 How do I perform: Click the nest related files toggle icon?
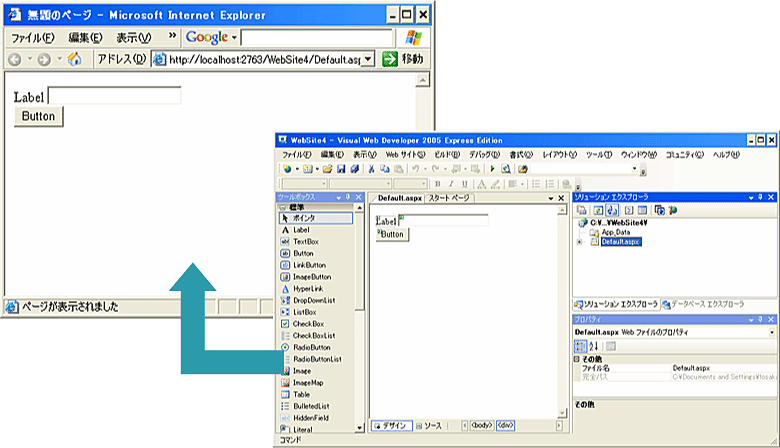click(612, 210)
